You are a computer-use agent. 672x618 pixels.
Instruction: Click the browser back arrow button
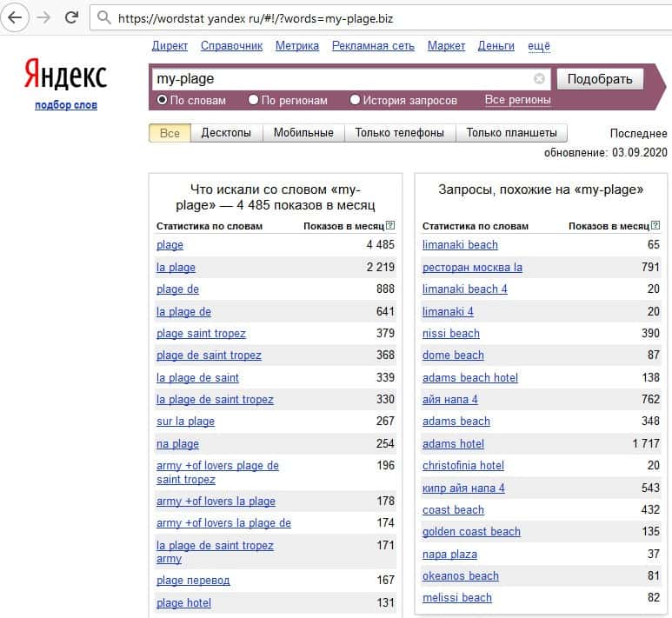coord(15,17)
